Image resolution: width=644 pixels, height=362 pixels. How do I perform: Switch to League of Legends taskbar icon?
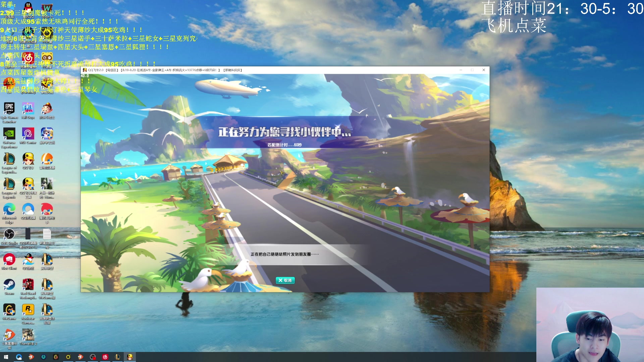click(117, 357)
